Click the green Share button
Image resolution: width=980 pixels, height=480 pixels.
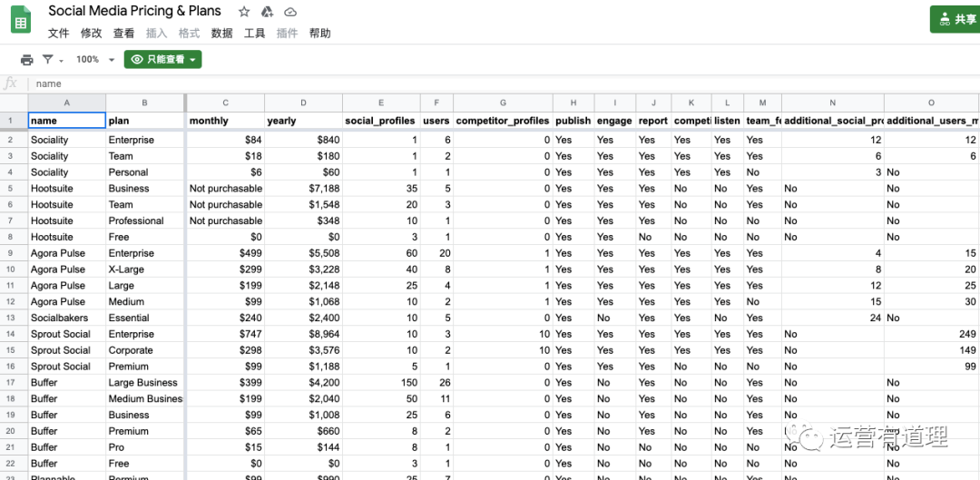pyautogui.click(x=955, y=19)
